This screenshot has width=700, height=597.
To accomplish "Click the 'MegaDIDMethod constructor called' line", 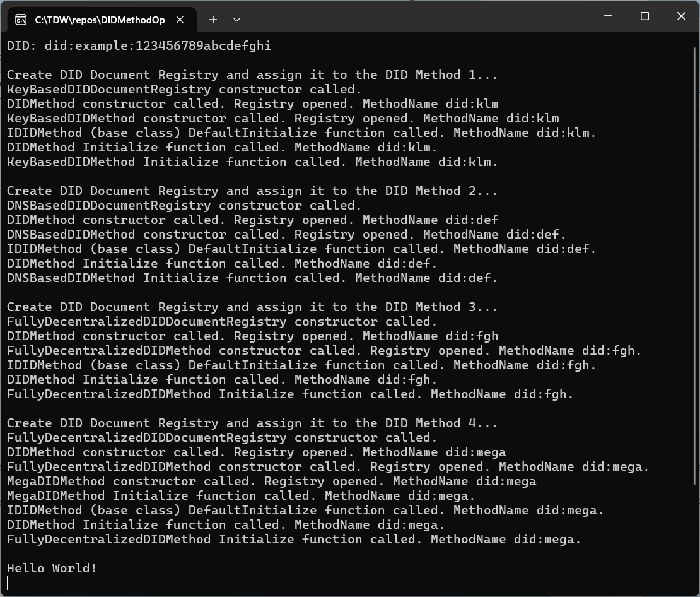I will pyautogui.click(x=271, y=481).
